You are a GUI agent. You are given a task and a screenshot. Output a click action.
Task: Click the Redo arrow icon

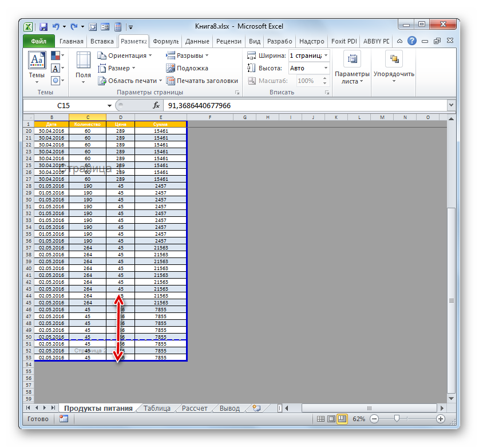coord(74,27)
